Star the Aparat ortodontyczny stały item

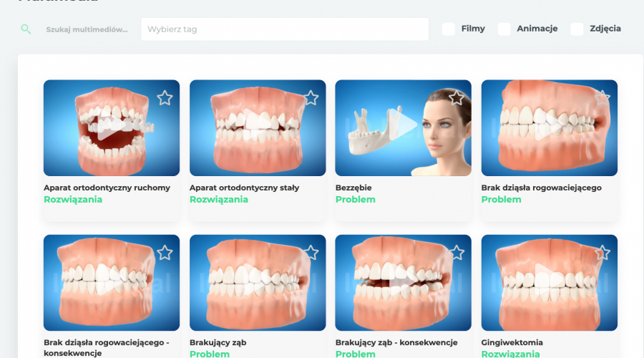point(311,98)
